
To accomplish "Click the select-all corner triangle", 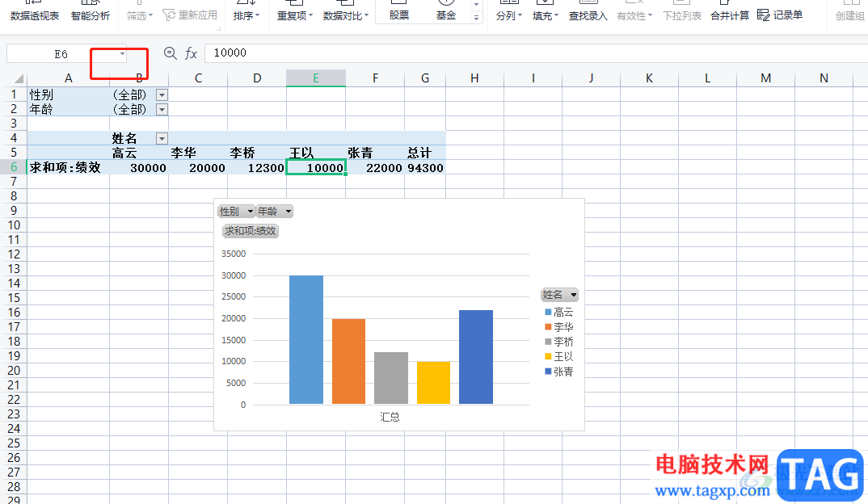I will 19,78.
